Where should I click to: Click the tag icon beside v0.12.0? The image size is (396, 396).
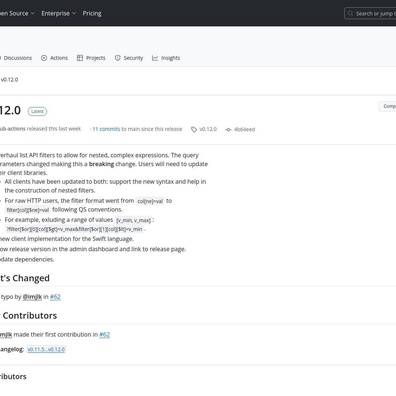click(194, 129)
